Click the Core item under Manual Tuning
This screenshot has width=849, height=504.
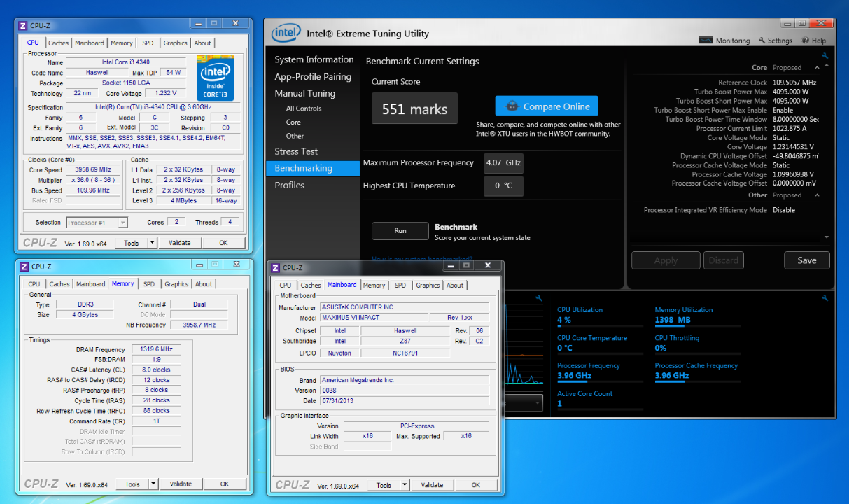(x=293, y=122)
